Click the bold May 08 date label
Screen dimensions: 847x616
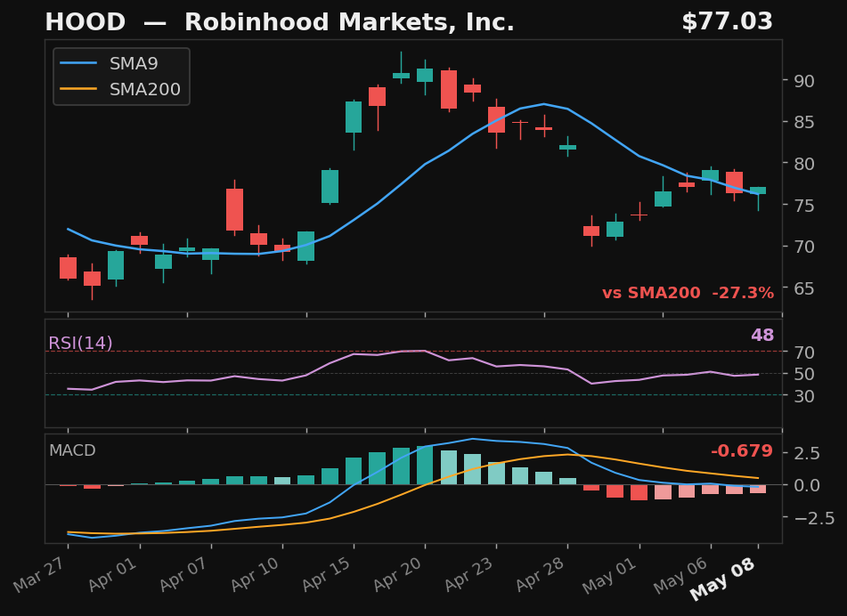[x=724, y=580]
